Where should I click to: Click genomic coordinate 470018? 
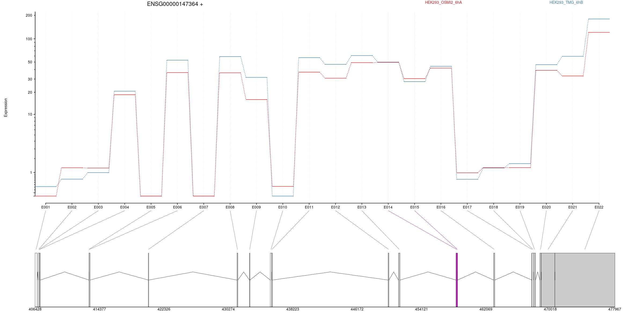coord(550,309)
